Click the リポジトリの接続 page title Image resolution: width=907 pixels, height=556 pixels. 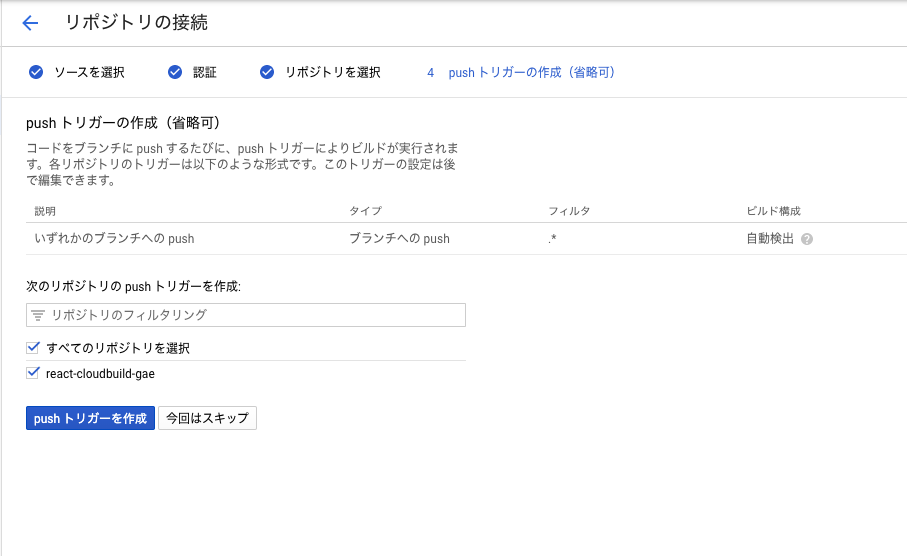point(137,23)
